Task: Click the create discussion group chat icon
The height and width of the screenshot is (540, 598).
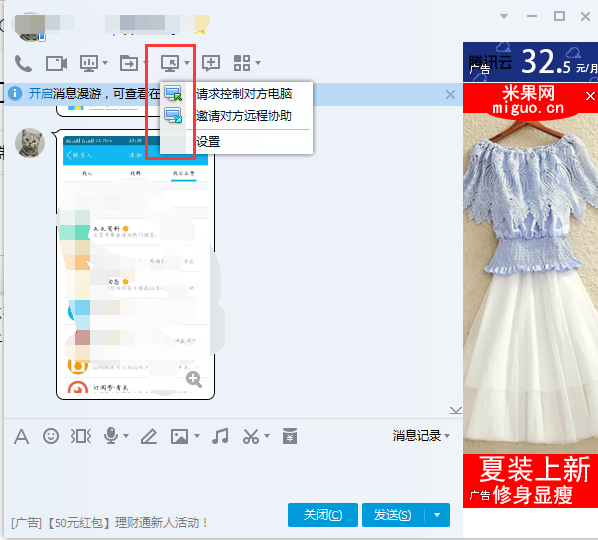Action: coord(211,63)
